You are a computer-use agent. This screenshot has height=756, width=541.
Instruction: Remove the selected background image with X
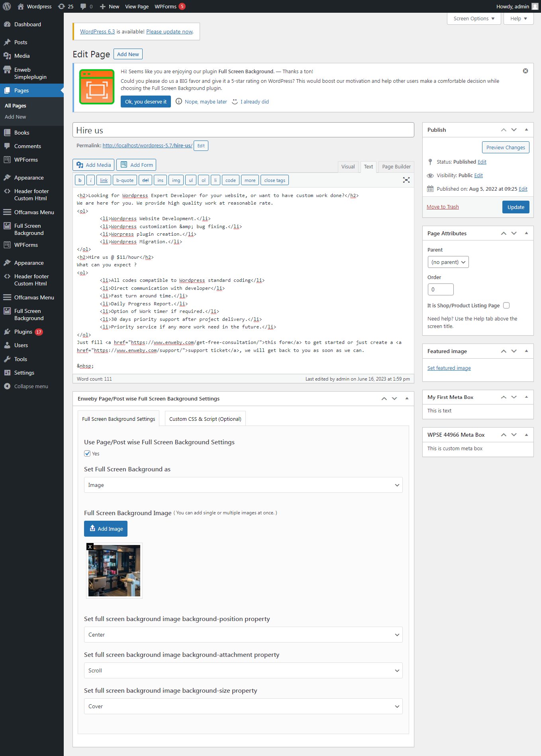click(x=90, y=547)
